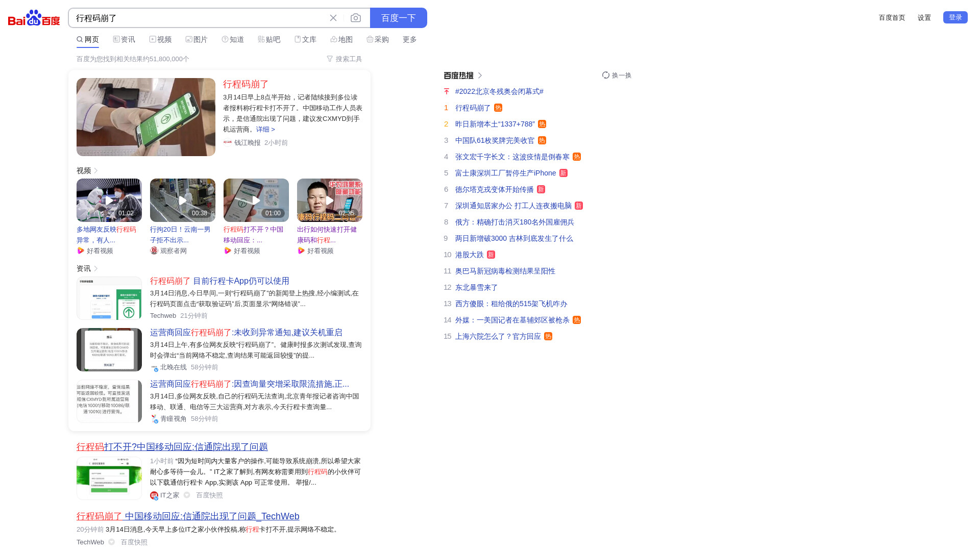Expand the 百度热搜 heading arrow
The width and height of the screenshot is (980, 551).
pyautogui.click(x=480, y=76)
